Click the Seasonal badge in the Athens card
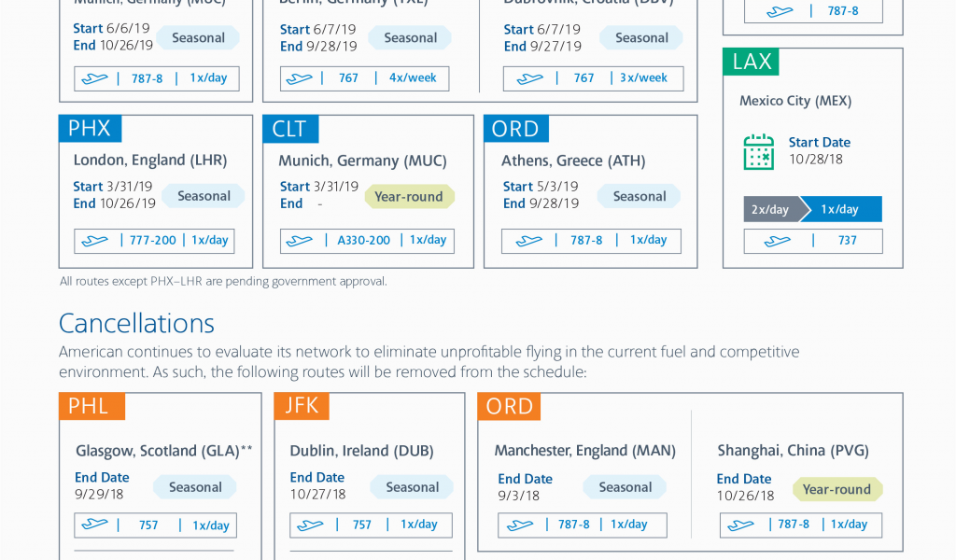Screen dimensions: 956x560 click(x=639, y=196)
